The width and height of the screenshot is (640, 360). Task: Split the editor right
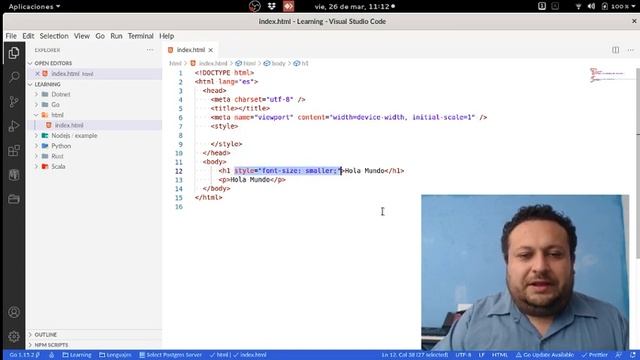[x=616, y=50]
